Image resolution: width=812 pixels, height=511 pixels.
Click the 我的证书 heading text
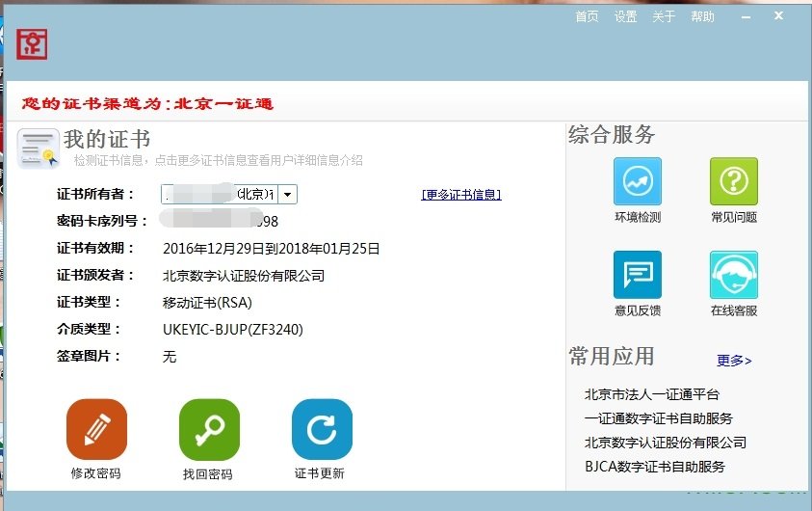[107, 139]
